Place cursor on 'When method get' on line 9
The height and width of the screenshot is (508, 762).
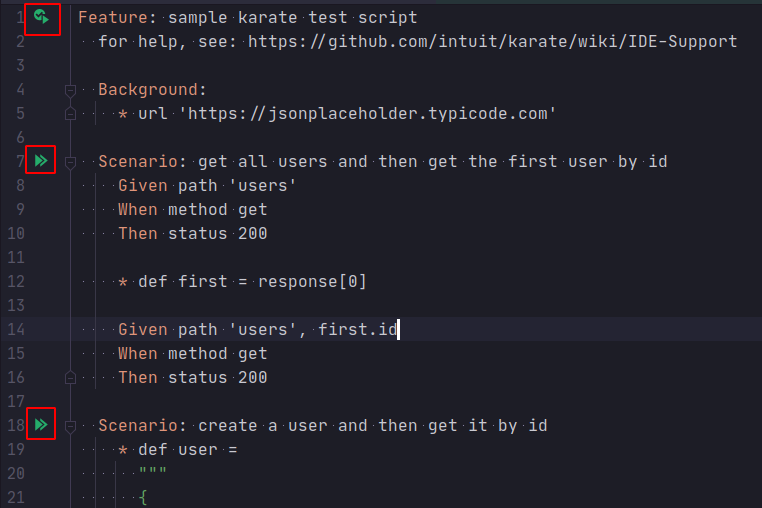click(x=192, y=210)
